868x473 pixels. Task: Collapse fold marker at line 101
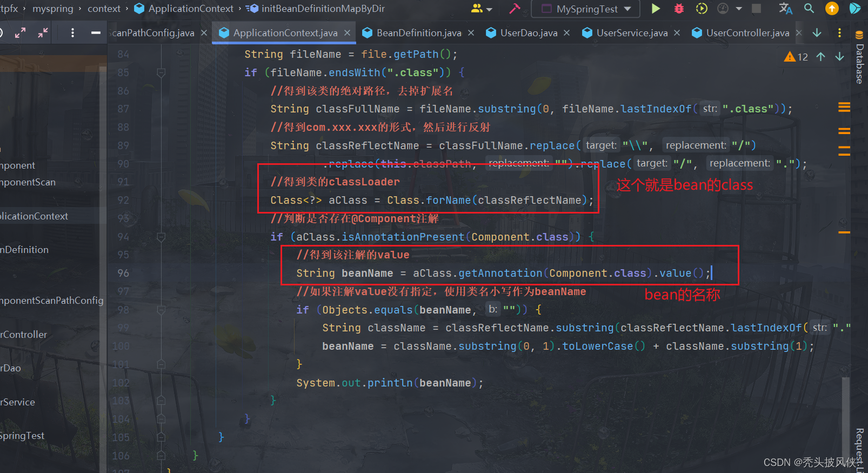tap(161, 364)
